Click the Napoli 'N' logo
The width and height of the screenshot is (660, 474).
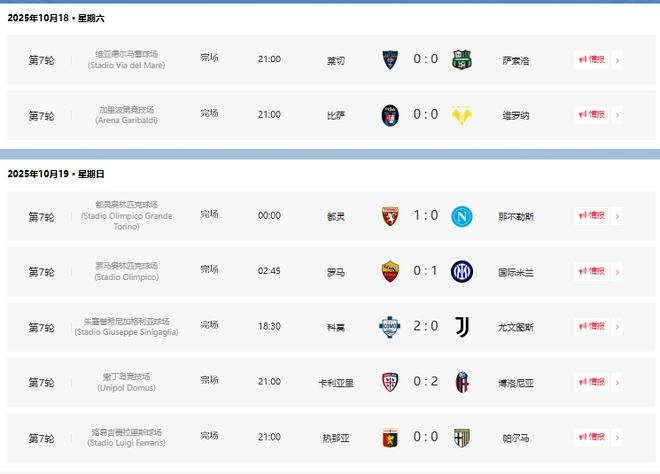click(461, 216)
